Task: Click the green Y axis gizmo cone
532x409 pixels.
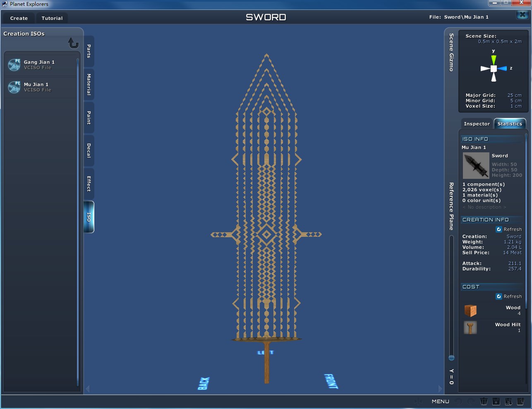Action: 494,60
